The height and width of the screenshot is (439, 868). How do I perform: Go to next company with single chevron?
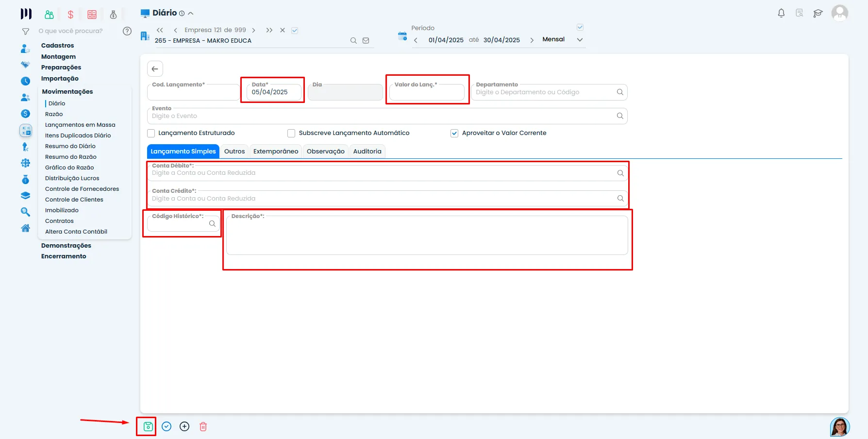point(253,30)
